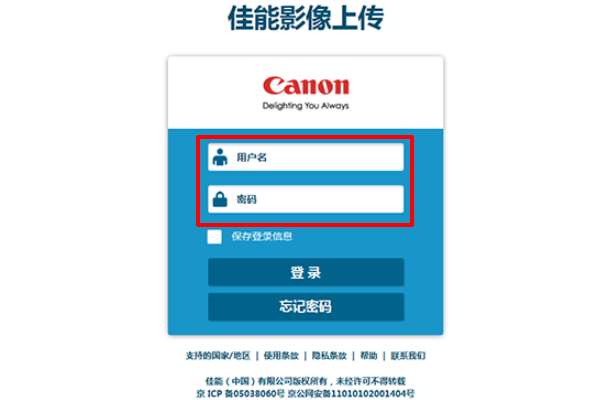This screenshot has height=400, width=600.
Task: Open the 使用条款 terms of use link
Action: coord(281,356)
